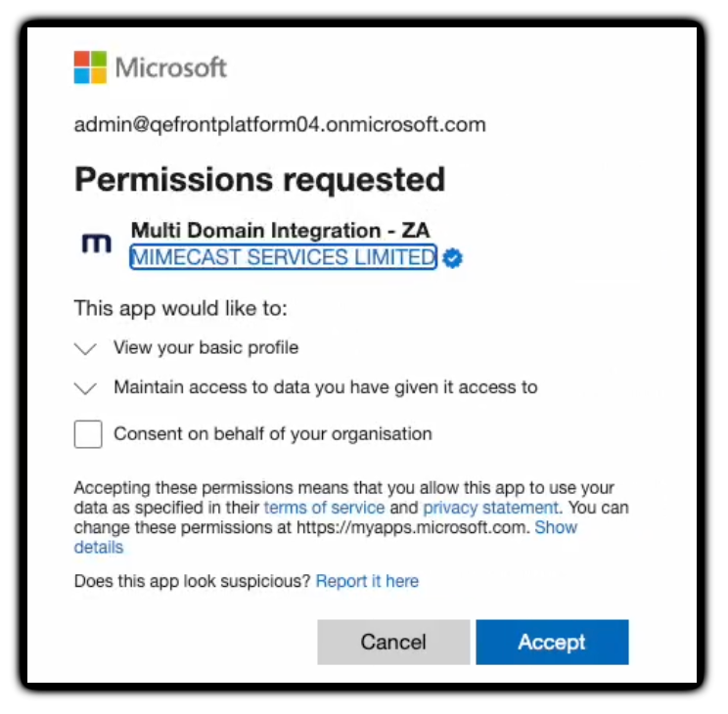
Task: Click the Microsoft four-square logo
Action: pyautogui.click(x=91, y=67)
